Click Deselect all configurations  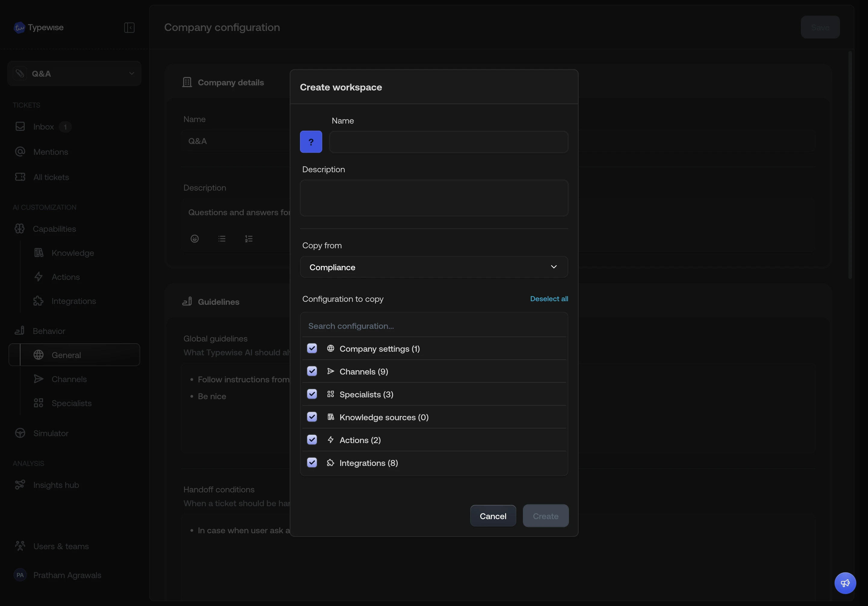point(549,299)
